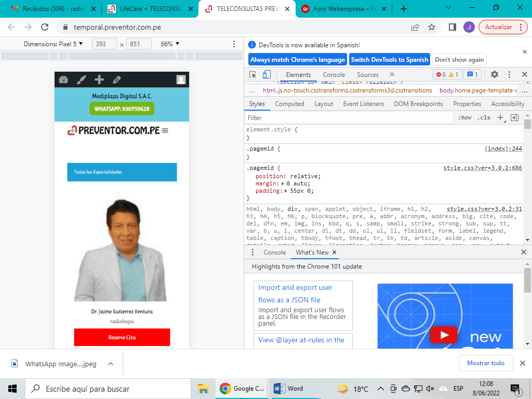Toggle the computed styles sidebar icon
Screen dimensions: 532x399
tap(514, 118)
